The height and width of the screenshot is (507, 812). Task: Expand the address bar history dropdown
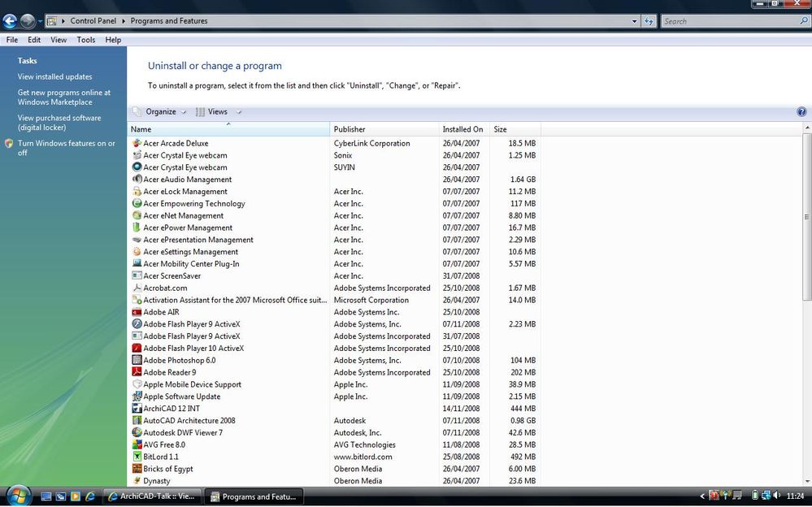(634, 21)
